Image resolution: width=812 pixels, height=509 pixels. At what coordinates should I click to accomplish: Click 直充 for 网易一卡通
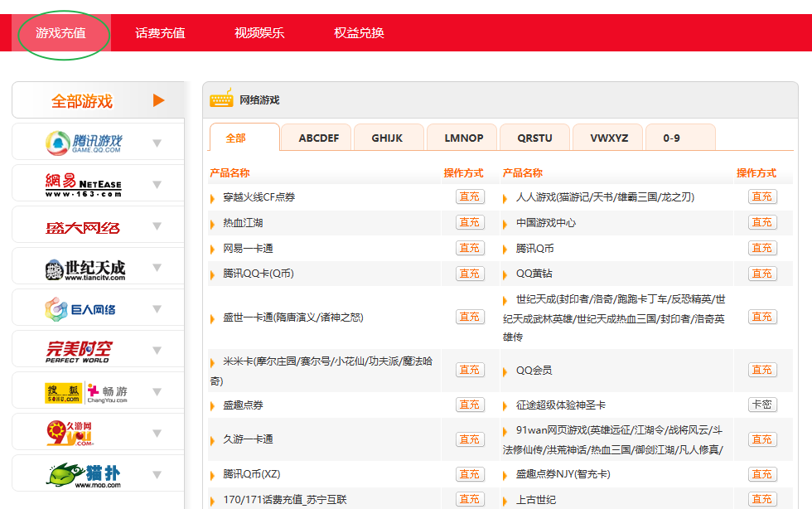pos(470,248)
